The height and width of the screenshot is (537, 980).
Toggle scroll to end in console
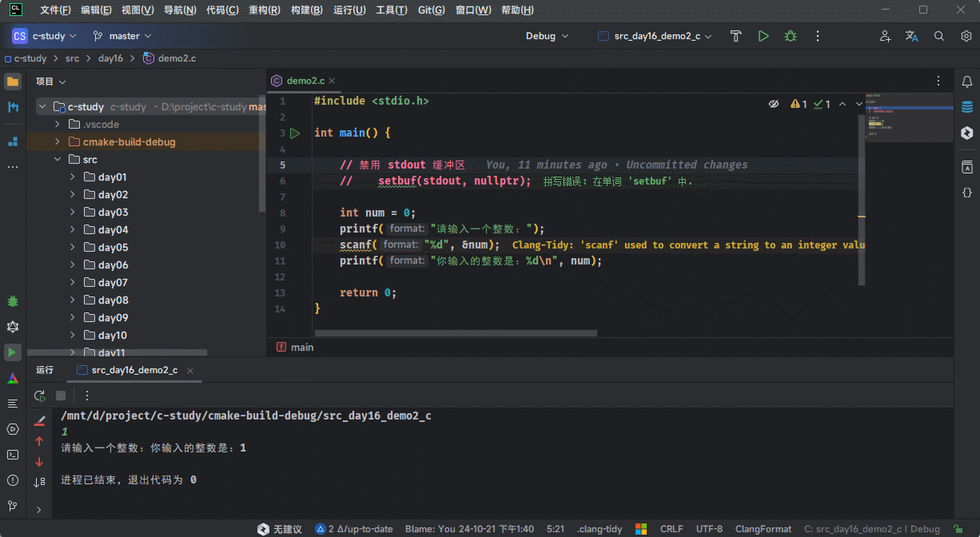pos(39,482)
